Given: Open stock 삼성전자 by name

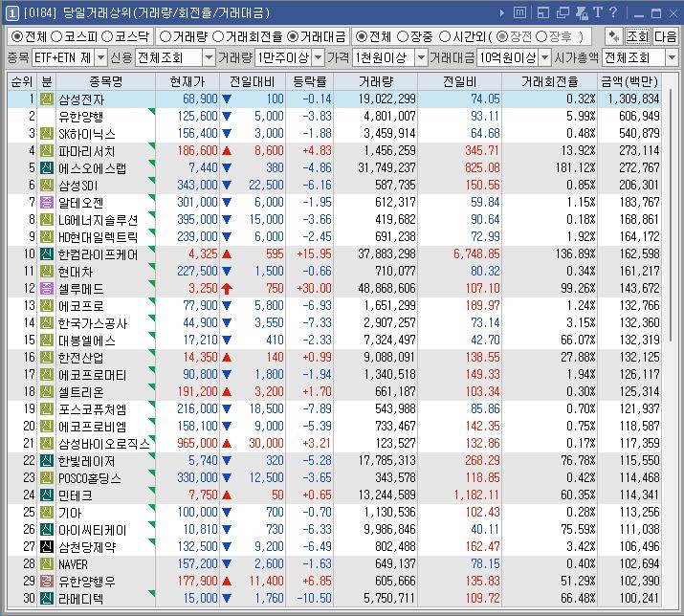Looking at the screenshot, I should (81, 99).
